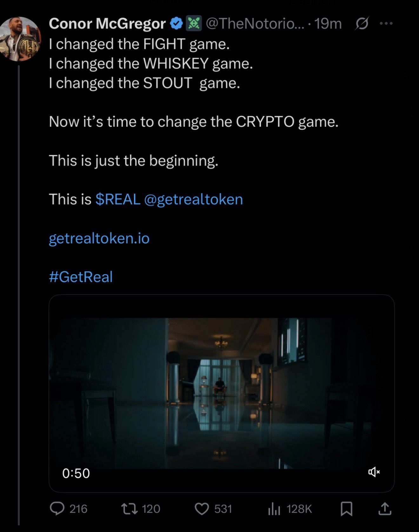Like the post with the heart icon
Viewport: 419px width, 532px height.
[202, 509]
